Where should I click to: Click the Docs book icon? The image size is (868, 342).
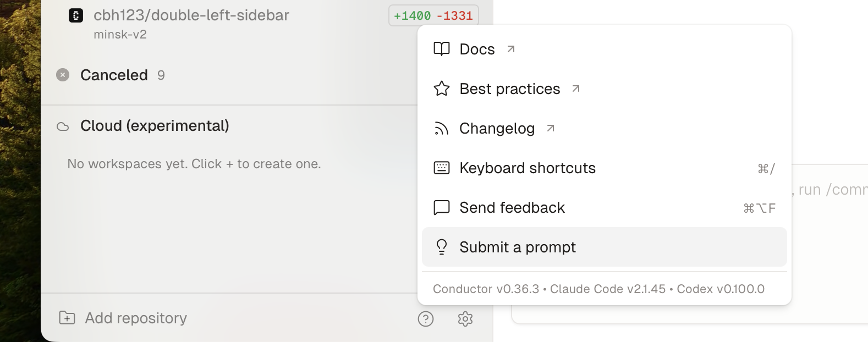[x=442, y=49]
